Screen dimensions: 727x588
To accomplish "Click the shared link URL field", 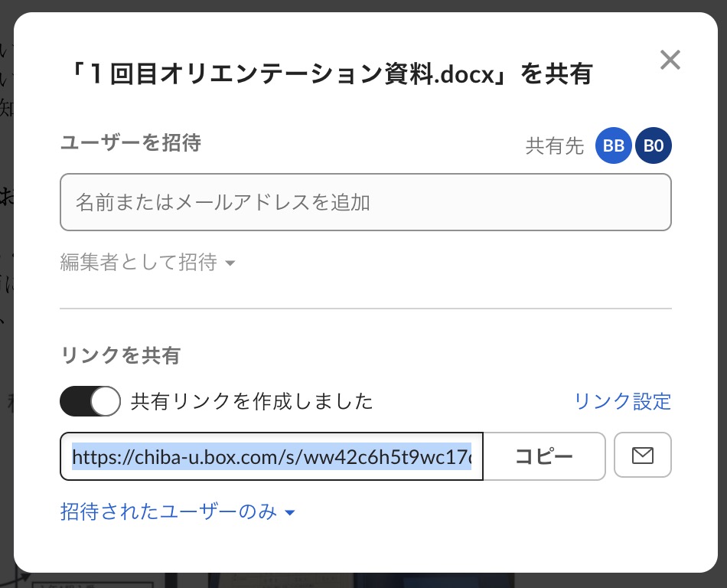I will 272,457.
